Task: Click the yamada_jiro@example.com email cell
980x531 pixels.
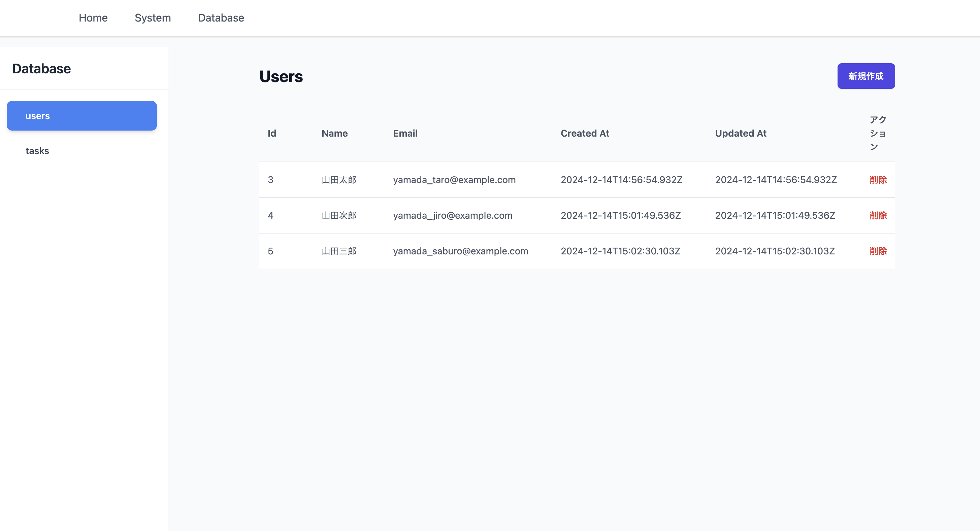Action: click(452, 215)
